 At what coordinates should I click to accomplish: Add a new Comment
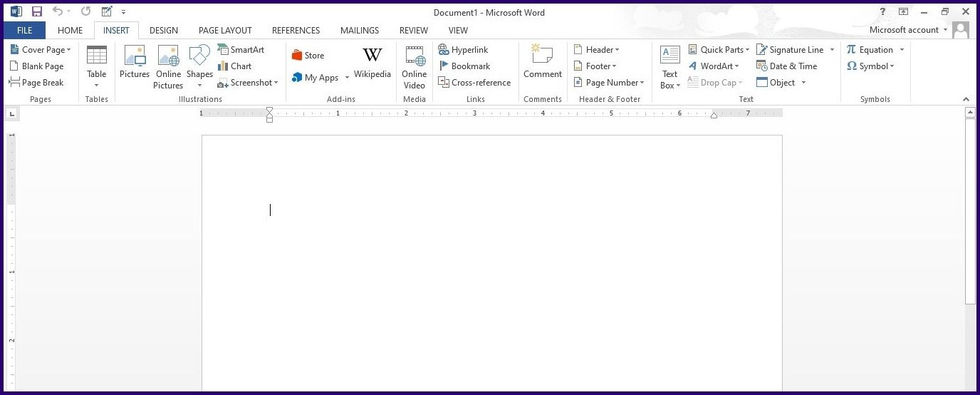point(543,62)
